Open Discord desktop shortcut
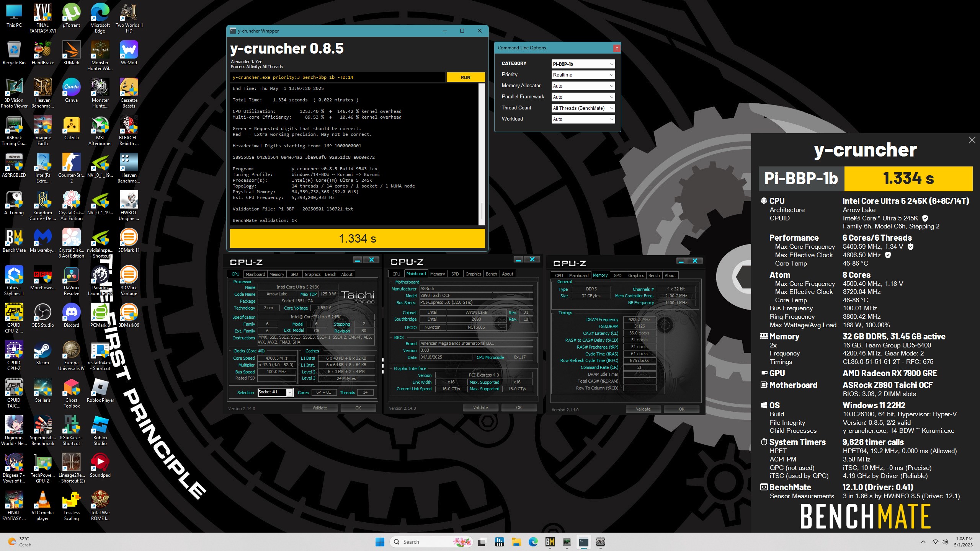This screenshot has width=980, height=551. (72, 316)
